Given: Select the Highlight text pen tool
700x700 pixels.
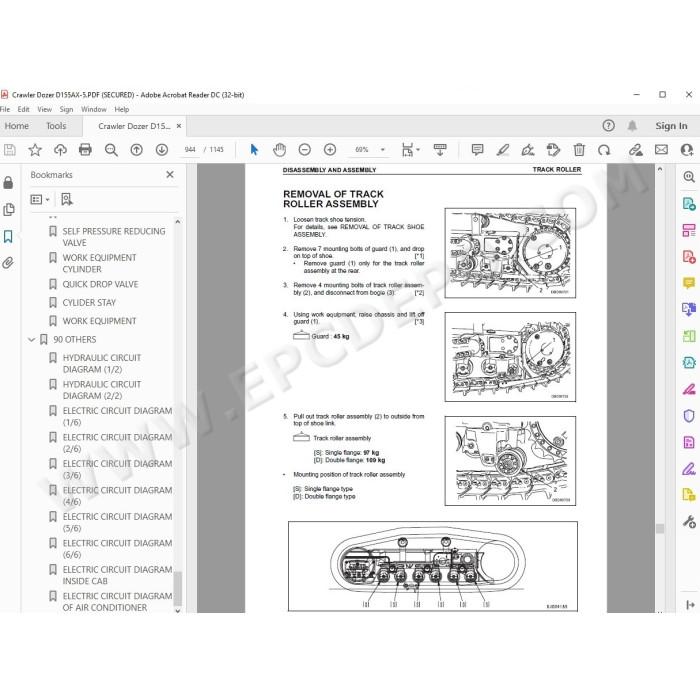Looking at the screenshot, I should (x=503, y=150).
